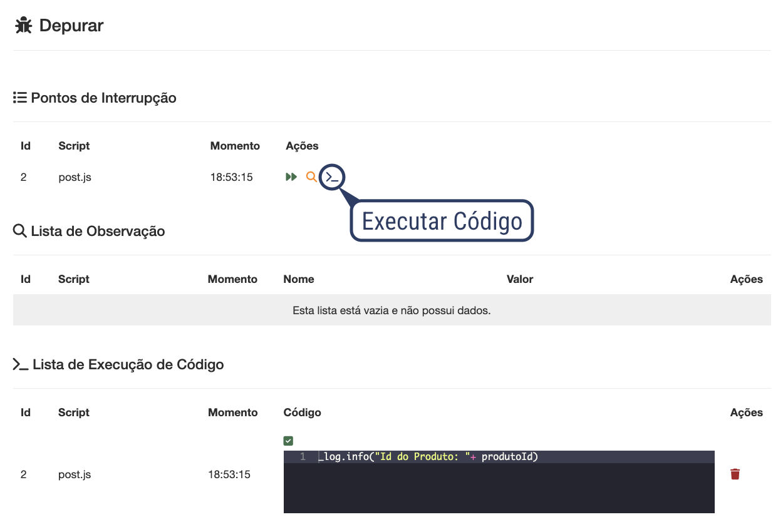Click magnifier icon beside Lista de Observação

coord(19,231)
